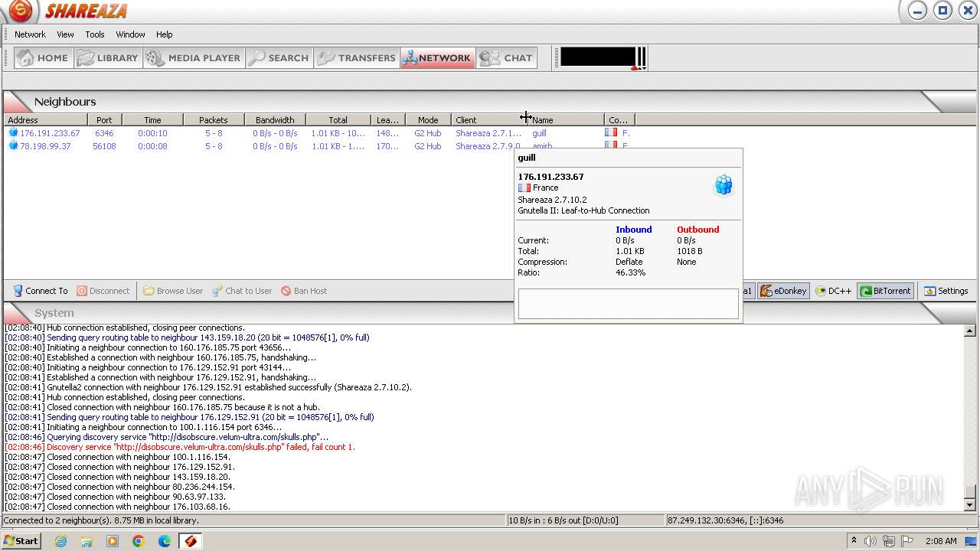The height and width of the screenshot is (551, 980).
Task: Sort by the Total column
Action: tap(338, 120)
